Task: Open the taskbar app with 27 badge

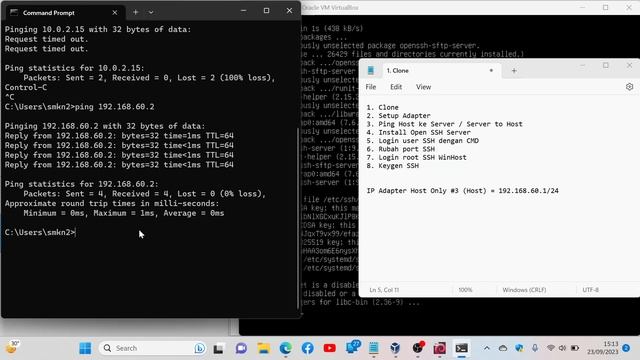Action: coord(352,348)
